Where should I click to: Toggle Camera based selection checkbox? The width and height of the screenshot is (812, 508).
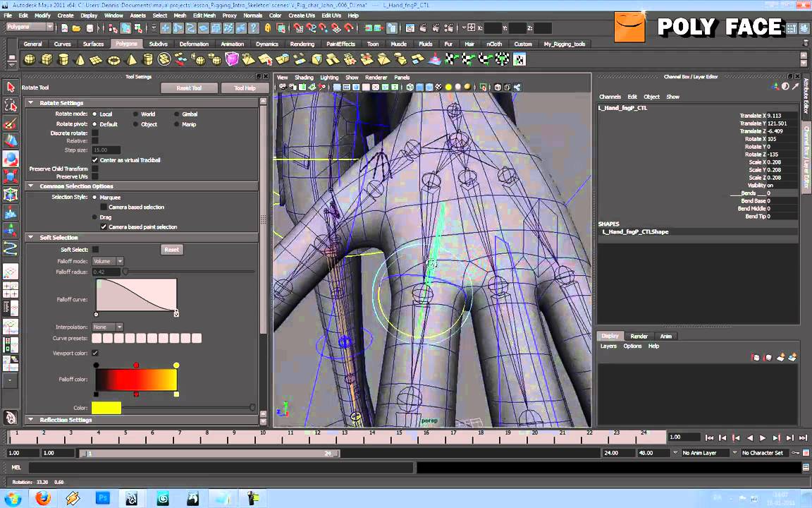click(104, 207)
